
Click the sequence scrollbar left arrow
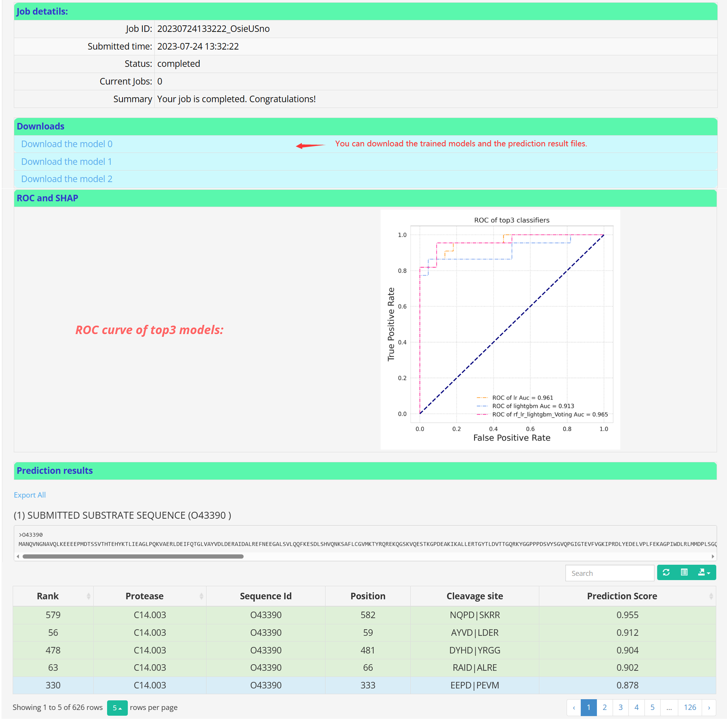tap(18, 556)
